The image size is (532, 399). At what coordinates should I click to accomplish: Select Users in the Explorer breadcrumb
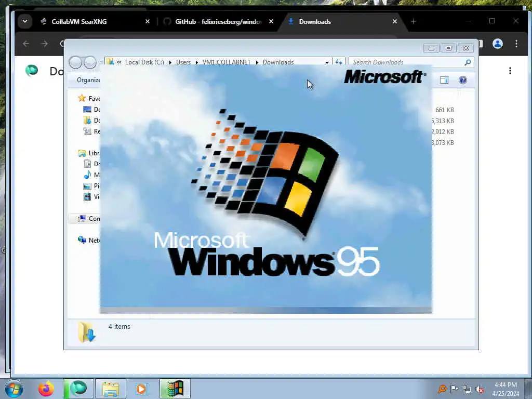tap(183, 62)
